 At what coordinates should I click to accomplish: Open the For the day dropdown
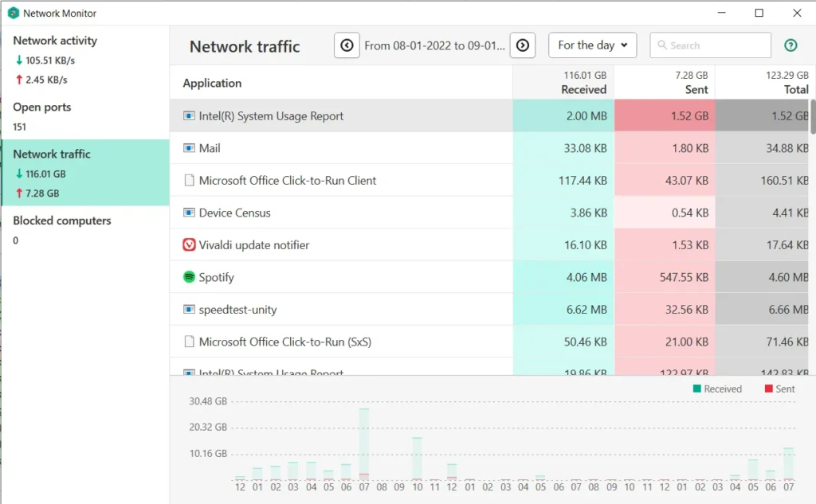(592, 45)
